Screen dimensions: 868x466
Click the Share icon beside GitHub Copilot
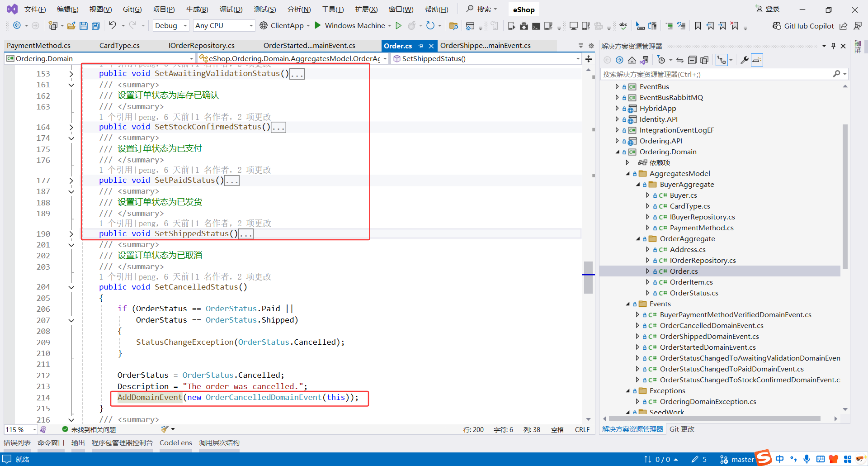click(x=844, y=26)
